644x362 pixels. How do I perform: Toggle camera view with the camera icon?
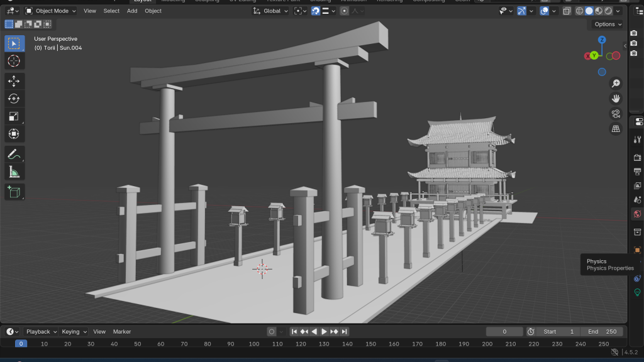tap(616, 114)
